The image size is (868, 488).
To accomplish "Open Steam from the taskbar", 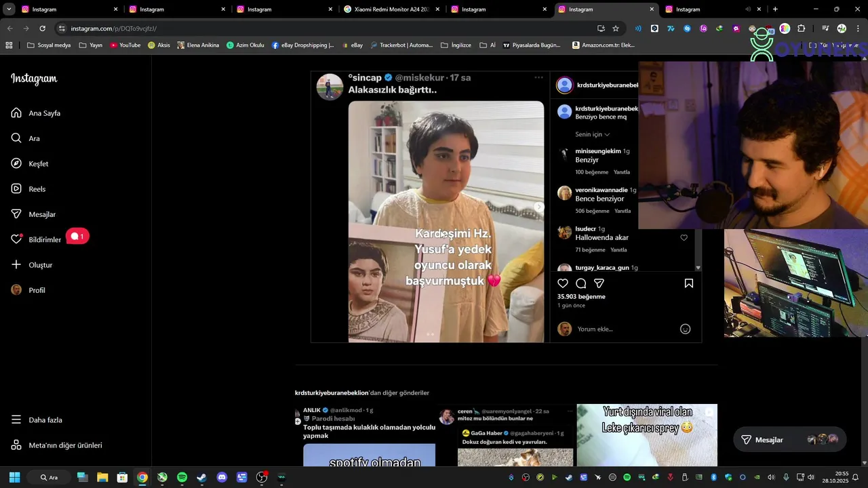I will coord(201,477).
